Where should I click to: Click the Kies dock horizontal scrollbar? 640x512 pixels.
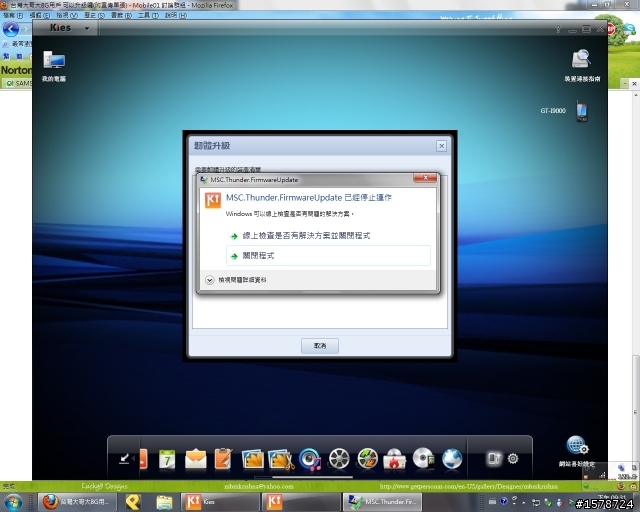click(x=312, y=476)
